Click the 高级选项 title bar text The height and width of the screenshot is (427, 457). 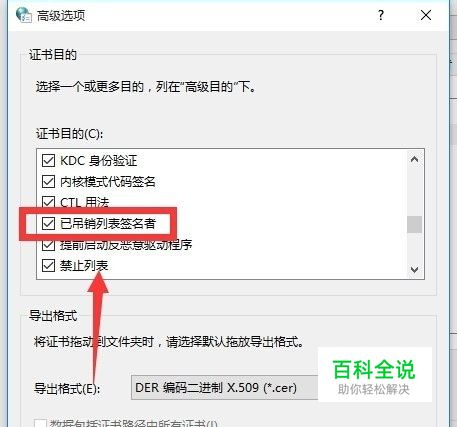pyautogui.click(x=61, y=16)
